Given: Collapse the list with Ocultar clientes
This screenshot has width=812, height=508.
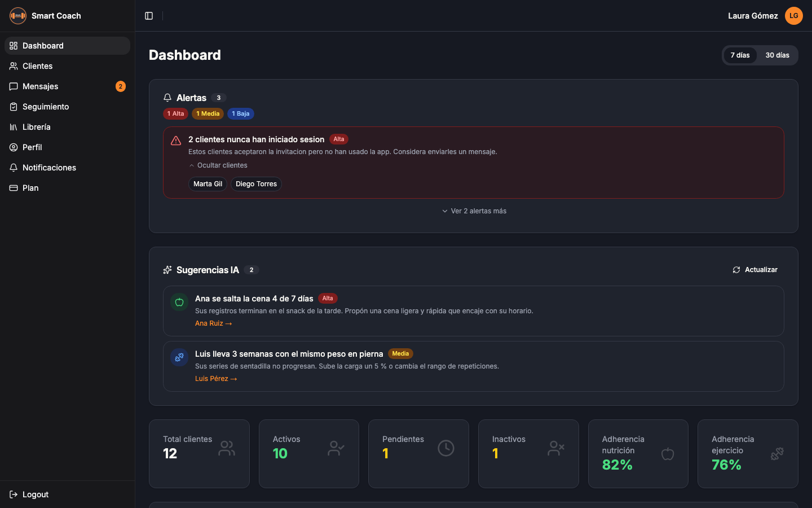Looking at the screenshot, I should coord(218,165).
